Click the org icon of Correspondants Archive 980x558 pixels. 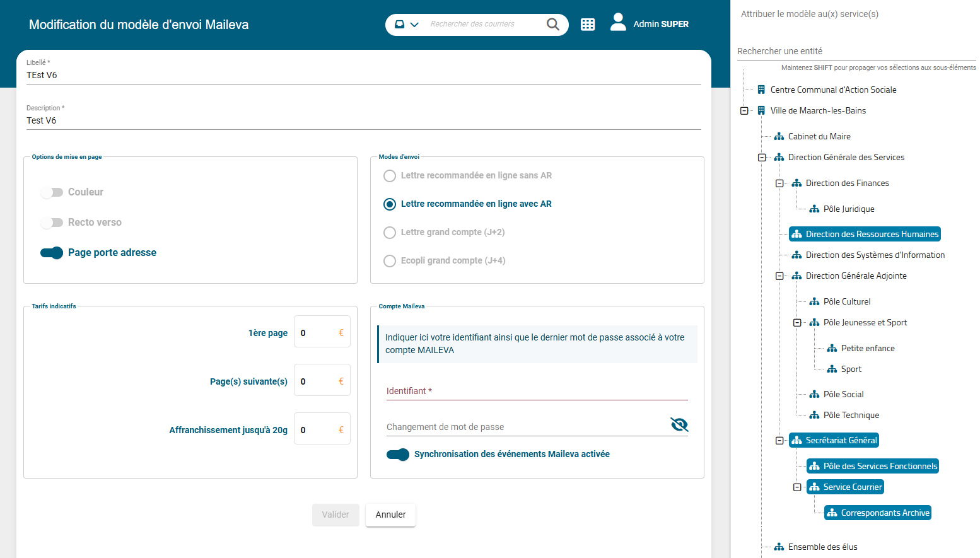pos(832,513)
